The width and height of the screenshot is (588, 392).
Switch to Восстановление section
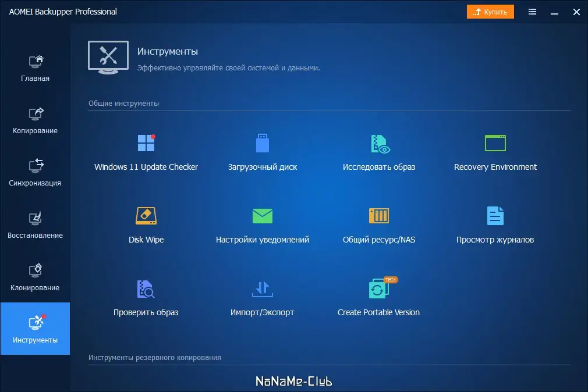click(x=36, y=226)
